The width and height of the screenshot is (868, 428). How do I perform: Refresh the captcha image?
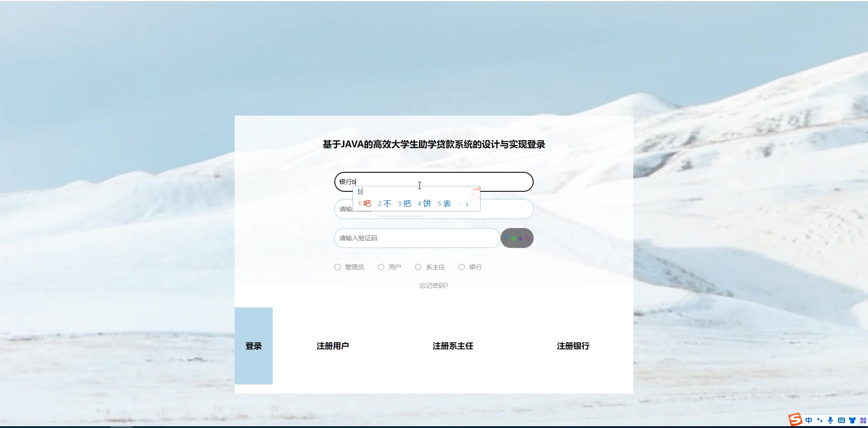click(517, 238)
